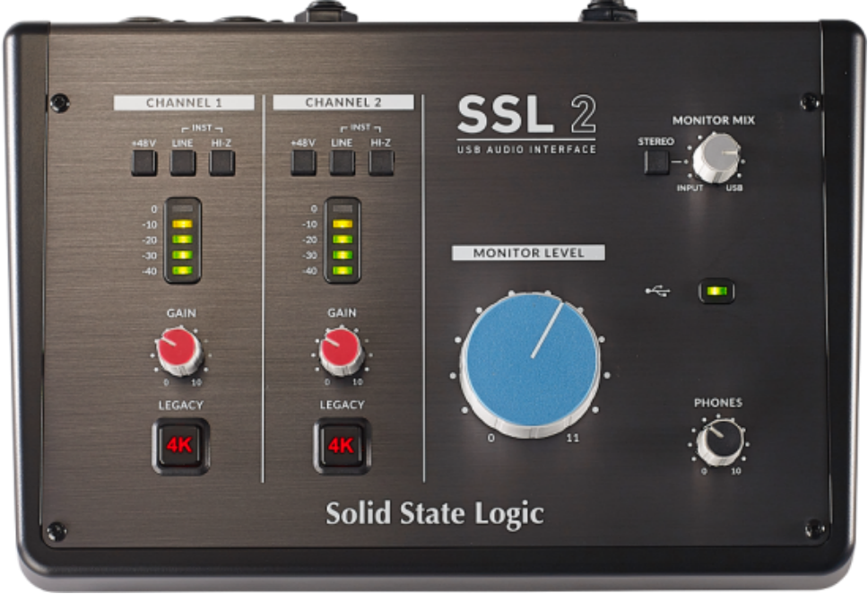Click the Channel 2 yellow -10 meter LED
The height and width of the screenshot is (594, 868).
343,224
